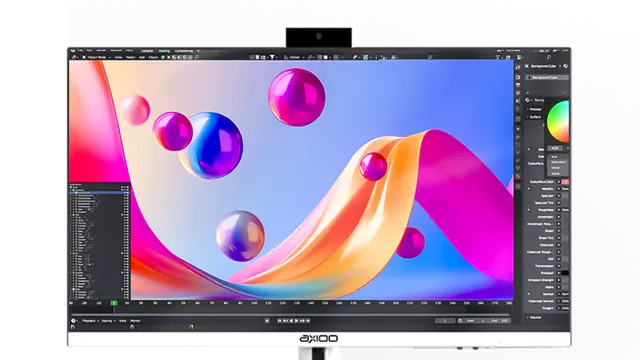Open the Object Mode dropdown

(x=97, y=57)
